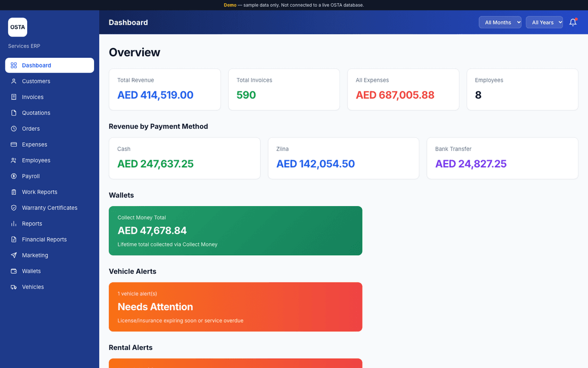588x368 pixels.
Task: Click the All Expenses card
Action: click(403, 89)
